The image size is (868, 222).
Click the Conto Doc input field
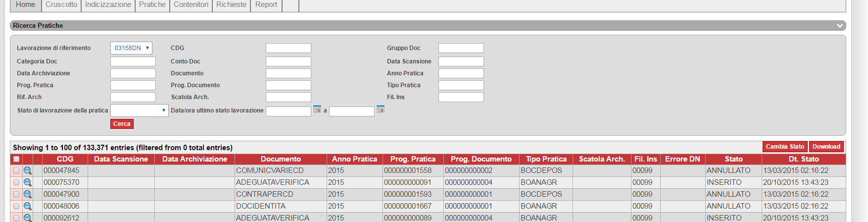point(288,61)
